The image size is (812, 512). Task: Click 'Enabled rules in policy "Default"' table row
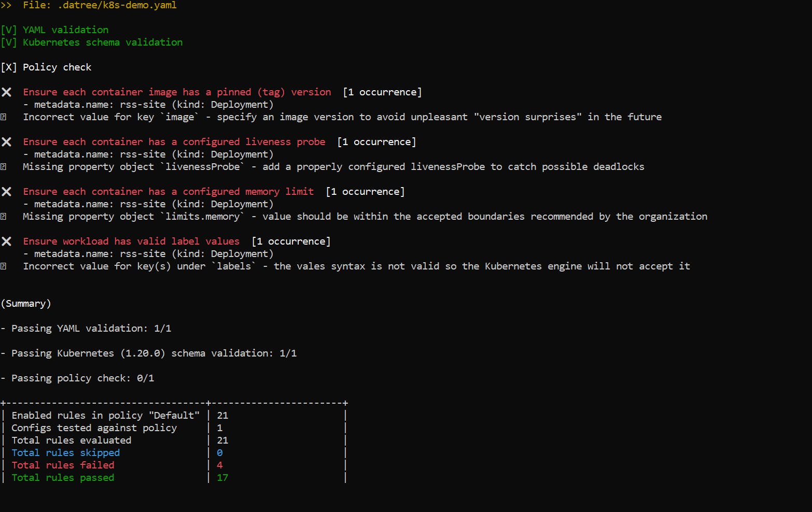coord(174,416)
